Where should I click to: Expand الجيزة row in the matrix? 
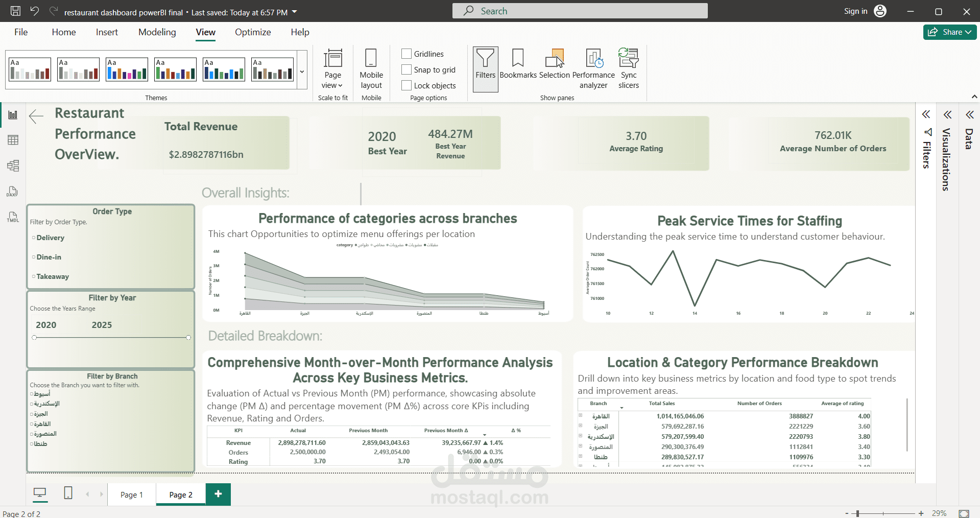pyautogui.click(x=581, y=426)
